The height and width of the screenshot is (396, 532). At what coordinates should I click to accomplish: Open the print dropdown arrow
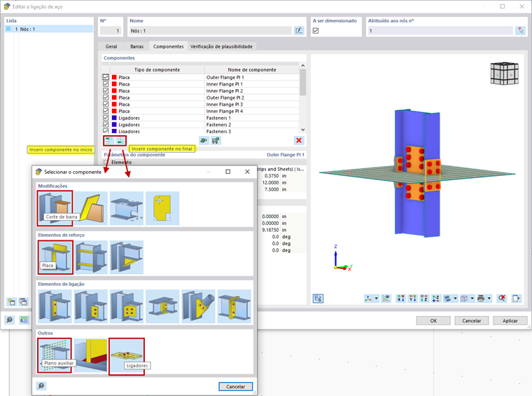pyautogui.click(x=489, y=299)
